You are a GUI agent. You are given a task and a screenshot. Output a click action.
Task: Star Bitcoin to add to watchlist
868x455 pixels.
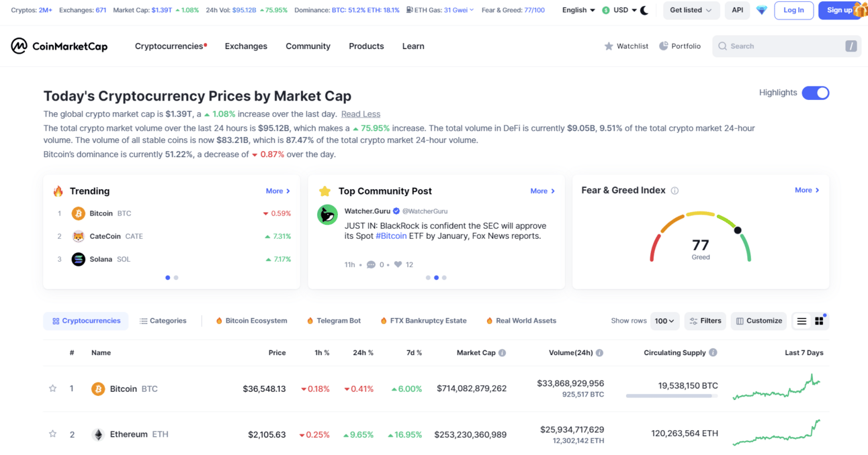click(52, 389)
